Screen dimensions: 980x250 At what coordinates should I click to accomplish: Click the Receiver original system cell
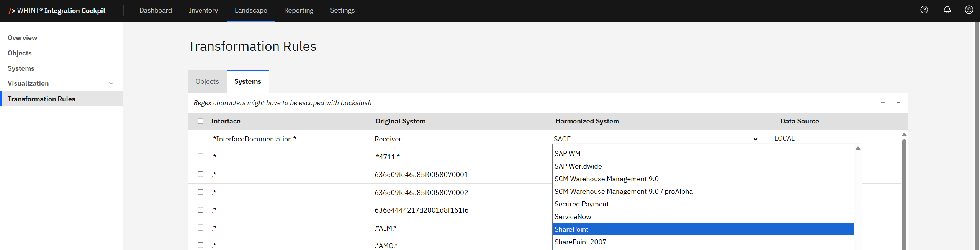click(388, 139)
